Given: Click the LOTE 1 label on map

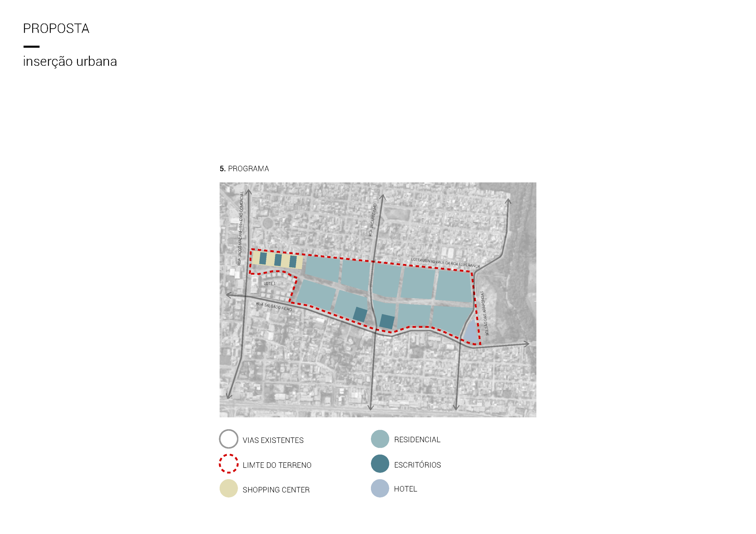Looking at the screenshot, I should (269, 284).
